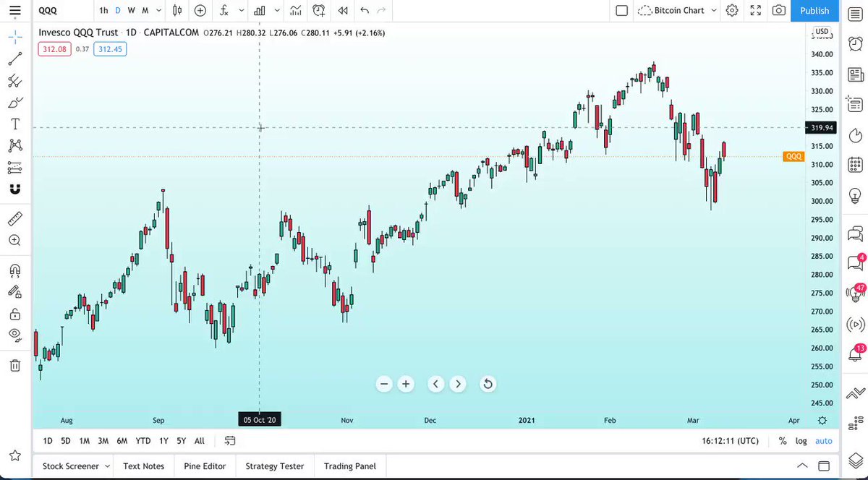Select the trend line drawing tool

pyautogui.click(x=15, y=59)
